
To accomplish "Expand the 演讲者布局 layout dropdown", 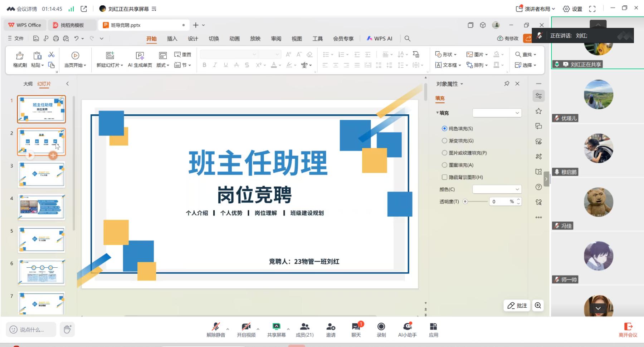I will [x=536, y=9].
